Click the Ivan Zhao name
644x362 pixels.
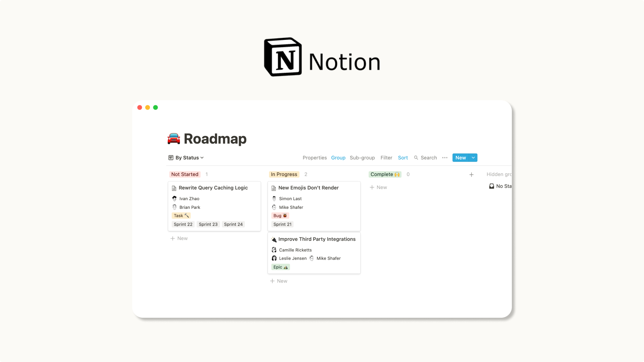(189, 199)
